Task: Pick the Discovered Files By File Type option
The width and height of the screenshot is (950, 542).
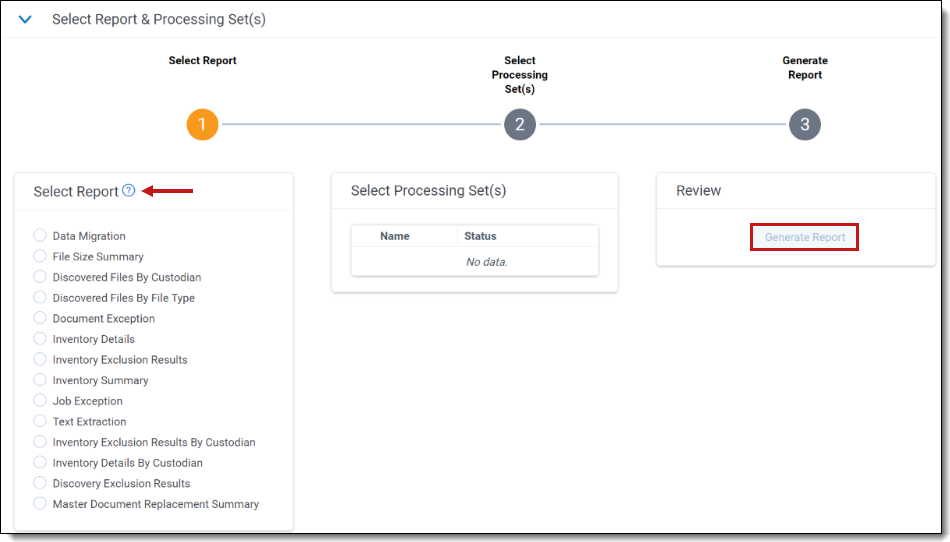Action: [40, 298]
